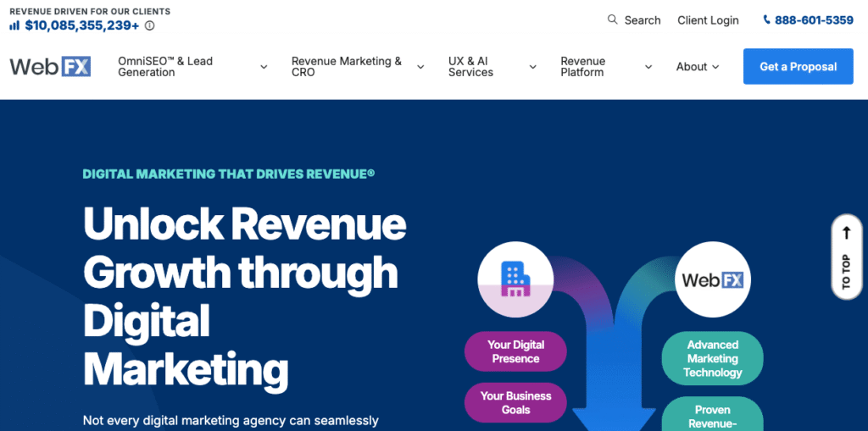The height and width of the screenshot is (431, 868).
Task: Click Digital Marketing That Drives Revenue tagline
Action: tap(229, 174)
